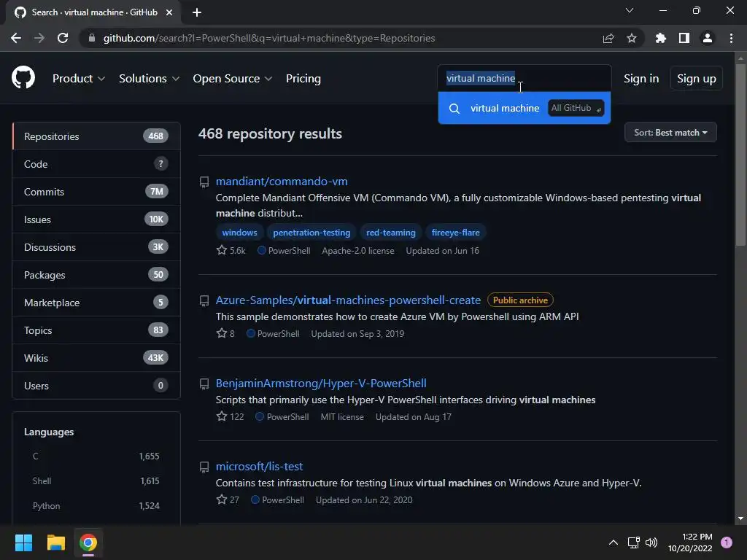The width and height of the screenshot is (747, 560).
Task: Expand the Open Source menu
Action: [x=233, y=79]
